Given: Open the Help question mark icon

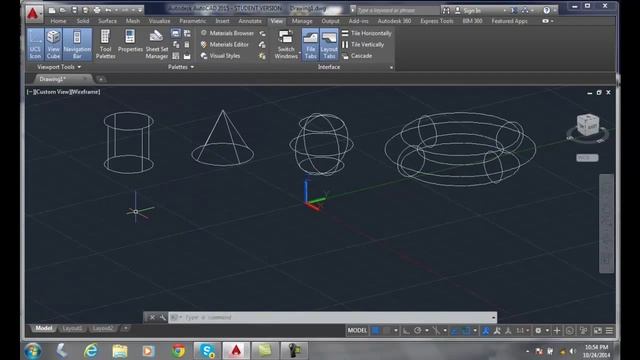Looking at the screenshot, I should (546, 10).
